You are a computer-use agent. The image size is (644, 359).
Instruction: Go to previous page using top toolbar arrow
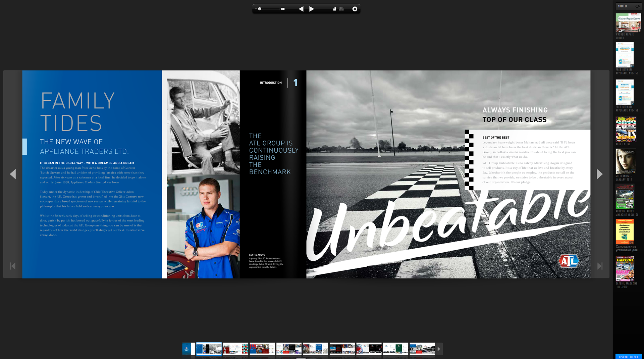[301, 9]
